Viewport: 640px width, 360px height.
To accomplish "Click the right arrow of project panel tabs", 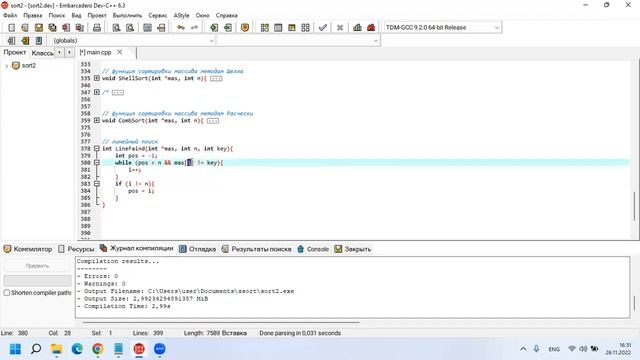I will click(x=69, y=52).
